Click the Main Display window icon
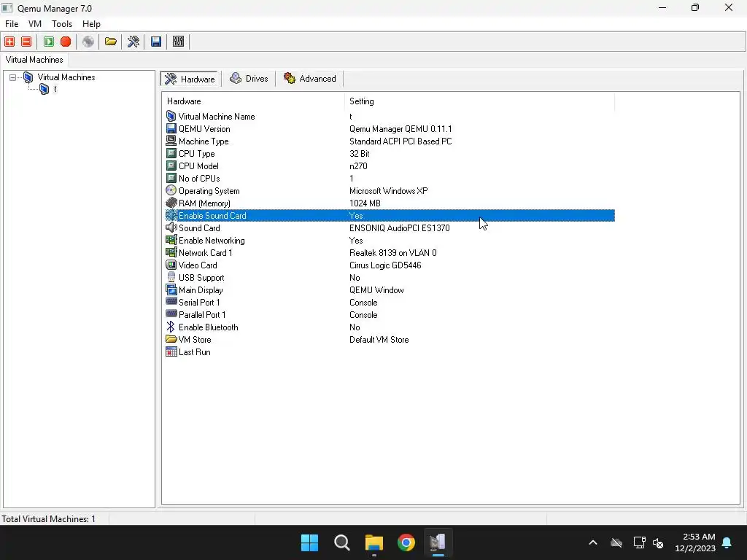 tap(171, 289)
